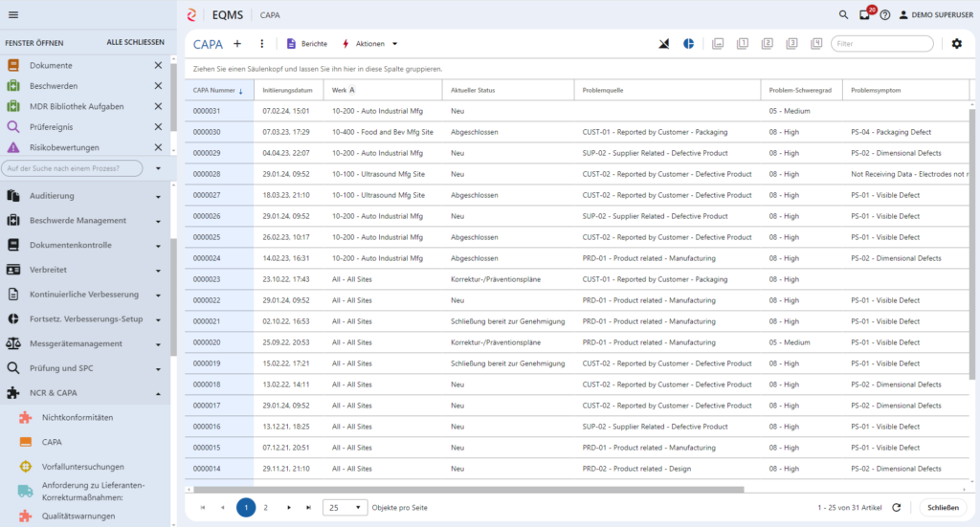Switch to the Risikobewertungen window

(64, 147)
